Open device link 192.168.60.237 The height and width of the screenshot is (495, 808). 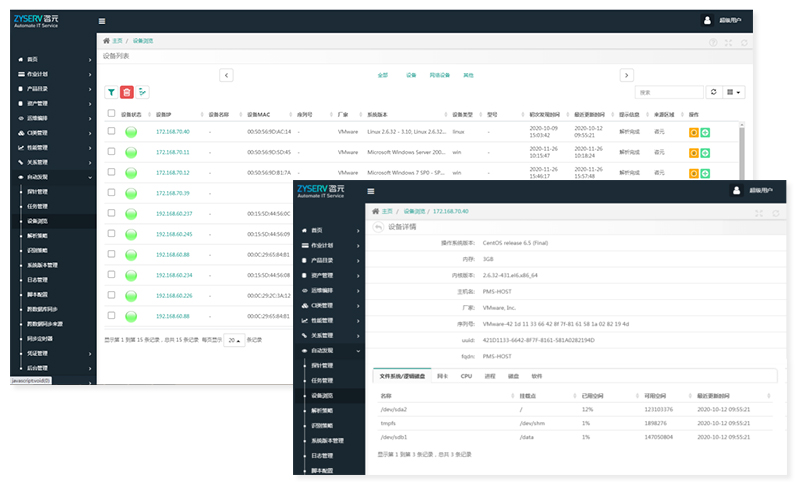click(x=173, y=214)
